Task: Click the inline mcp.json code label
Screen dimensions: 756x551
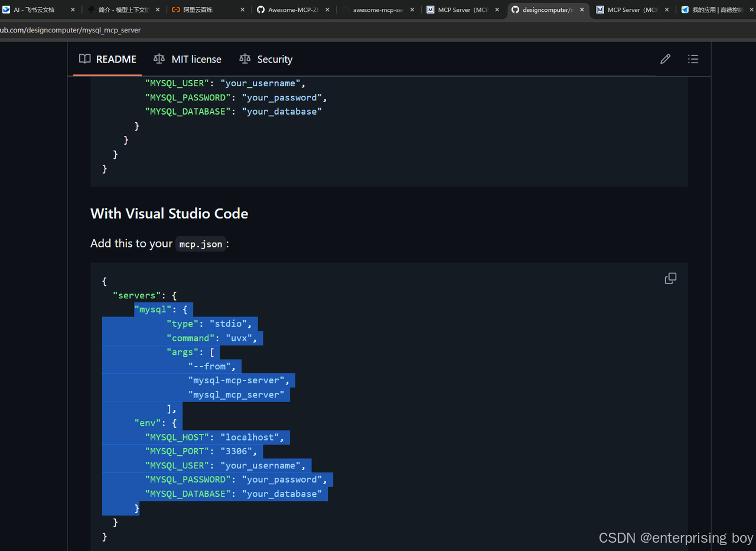Action: 201,244
